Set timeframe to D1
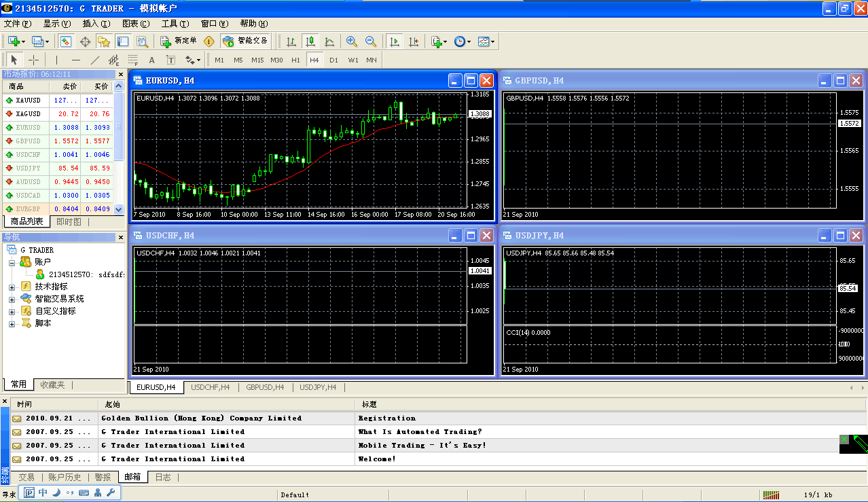The width and height of the screenshot is (868, 502). (x=333, y=60)
